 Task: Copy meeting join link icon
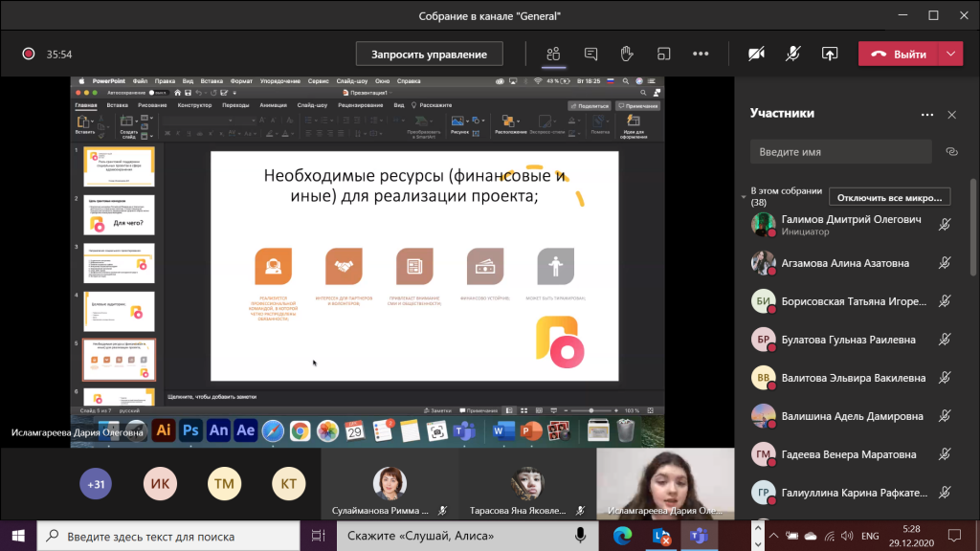point(952,152)
